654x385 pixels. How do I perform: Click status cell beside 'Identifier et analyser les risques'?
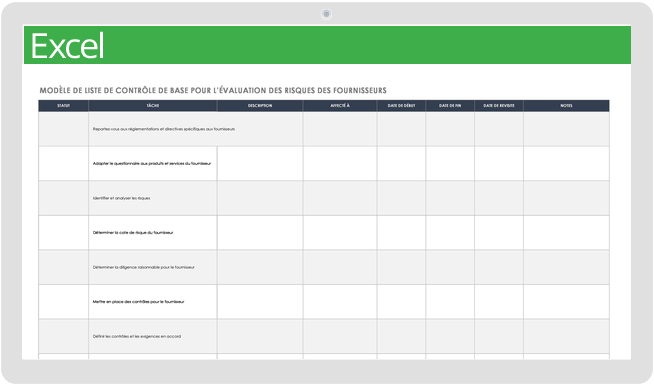63,198
